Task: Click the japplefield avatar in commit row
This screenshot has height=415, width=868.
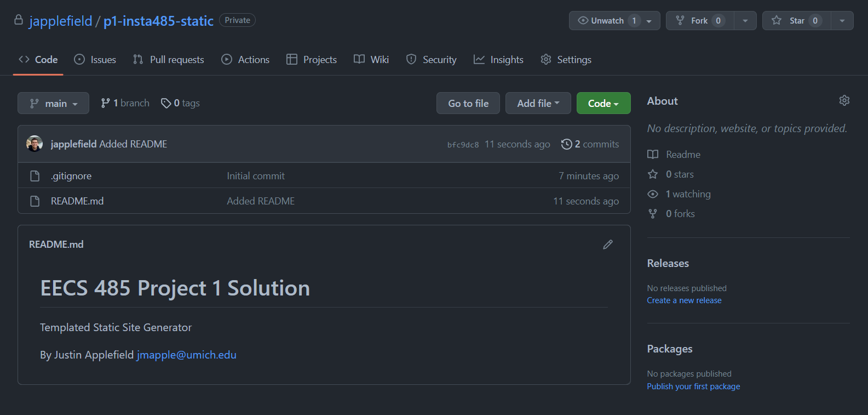Action: click(35, 144)
